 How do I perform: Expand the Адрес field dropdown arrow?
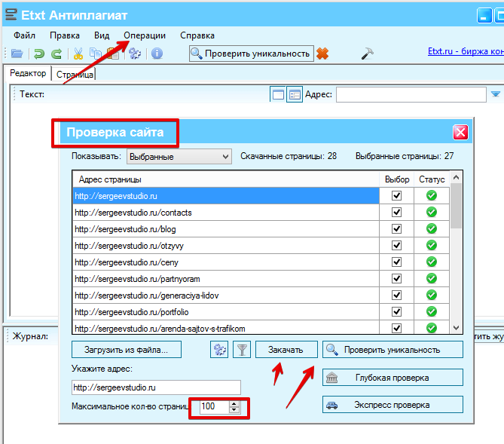pyautogui.click(x=496, y=94)
